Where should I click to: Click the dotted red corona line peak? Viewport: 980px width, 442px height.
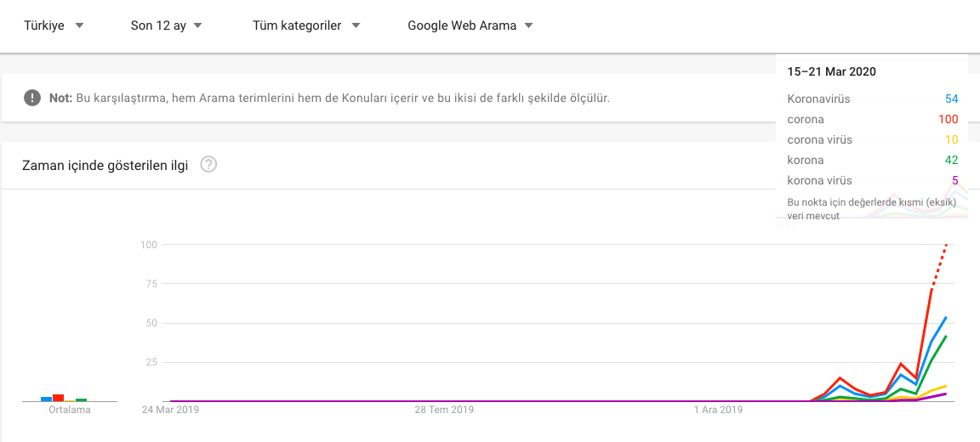click(x=947, y=245)
